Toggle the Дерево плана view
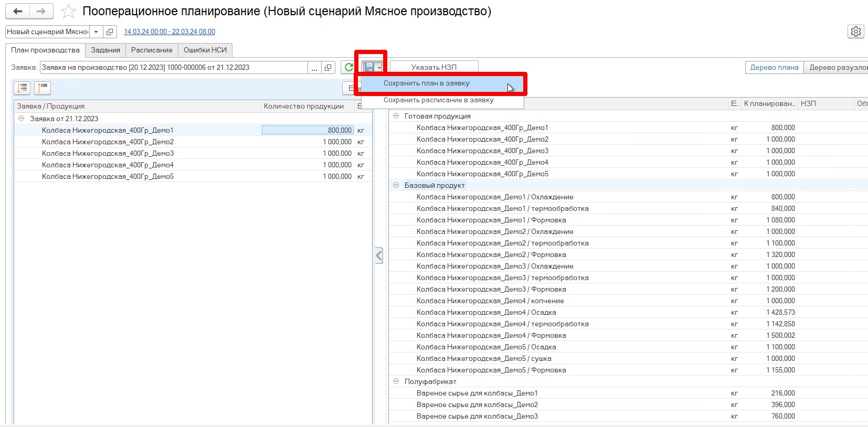868x427 pixels. tap(774, 67)
